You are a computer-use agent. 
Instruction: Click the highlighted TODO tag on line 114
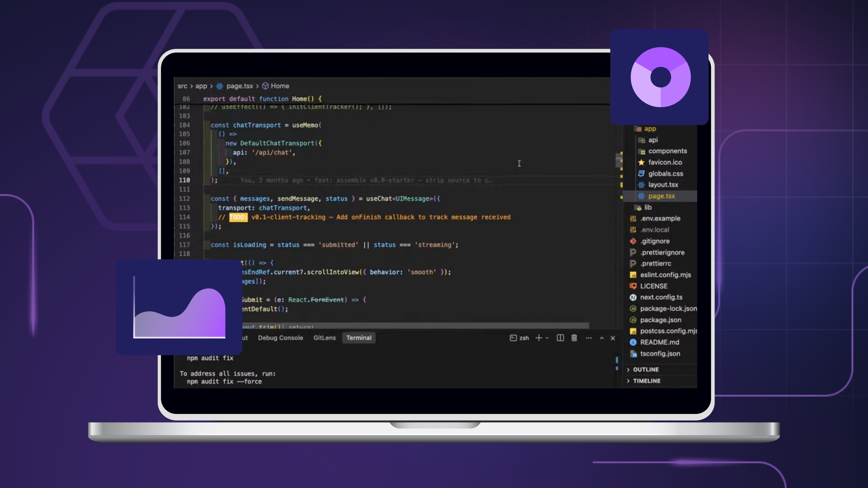tap(238, 217)
